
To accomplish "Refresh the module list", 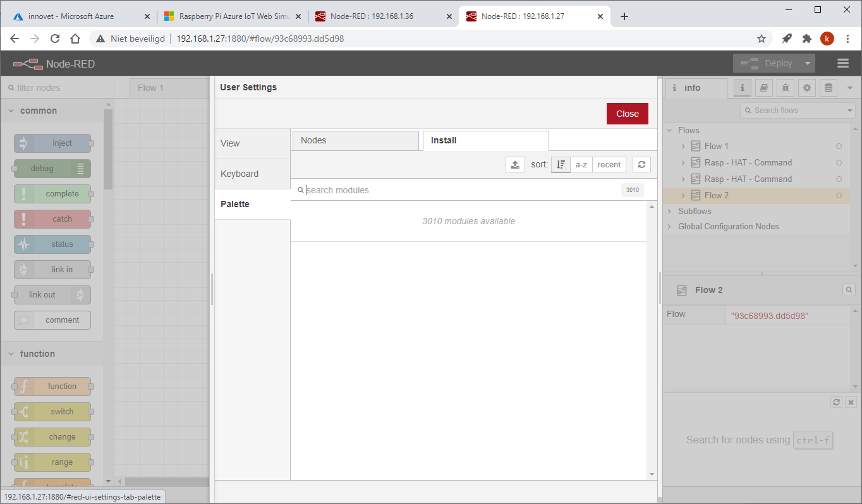I will [x=641, y=164].
